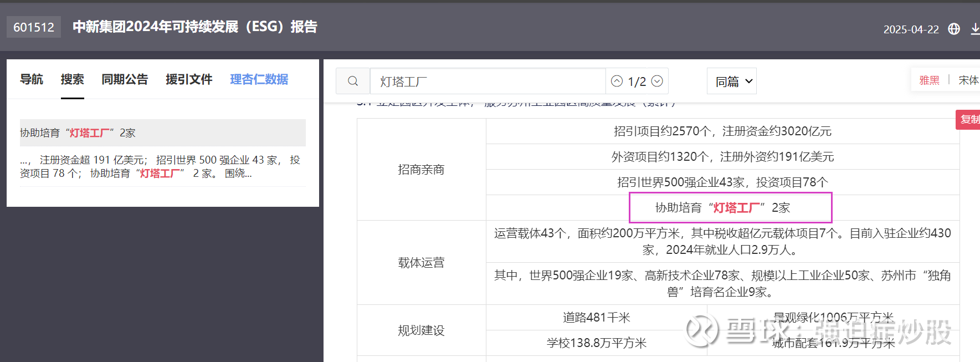Image resolution: width=980 pixels, height=362 pixels.
Task: Switch to the 导航 tab
Action: coord(32,79)
